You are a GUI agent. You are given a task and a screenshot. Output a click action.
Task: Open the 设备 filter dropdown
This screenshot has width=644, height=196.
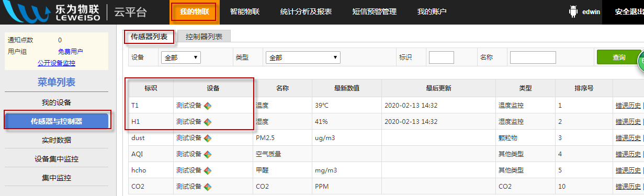point(181,57)
